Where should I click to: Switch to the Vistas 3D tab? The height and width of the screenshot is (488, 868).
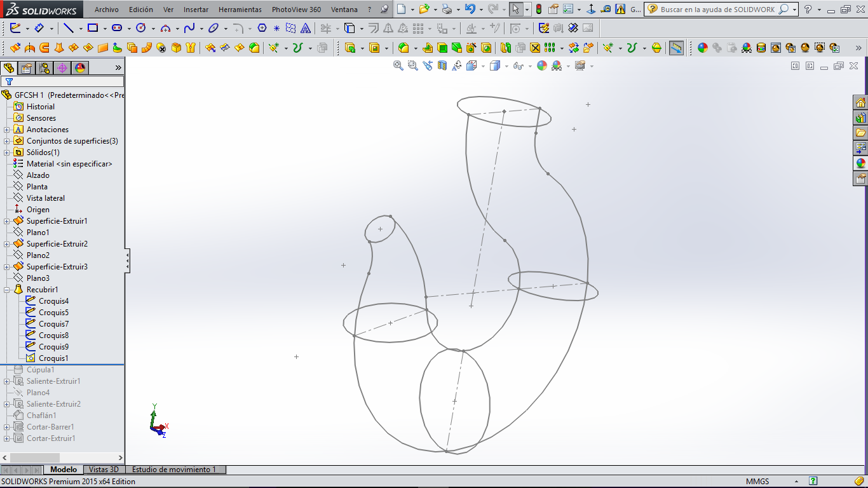click(x=104, y=470)
